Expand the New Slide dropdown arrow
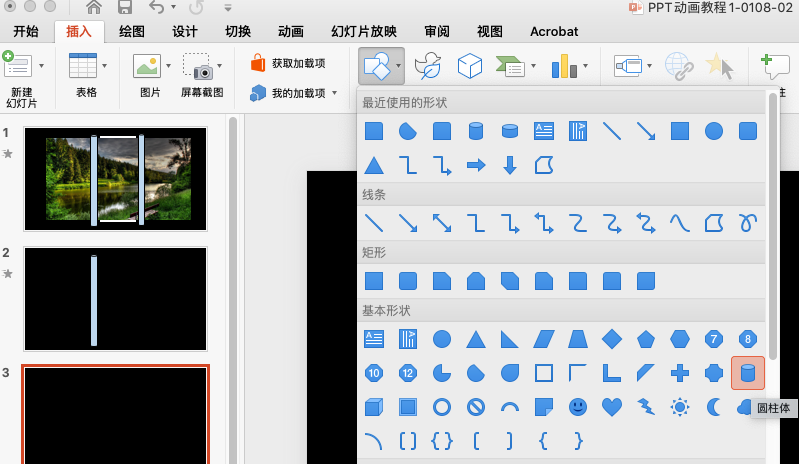The height and width of the screenshot is (464, 799). point(41,66)
